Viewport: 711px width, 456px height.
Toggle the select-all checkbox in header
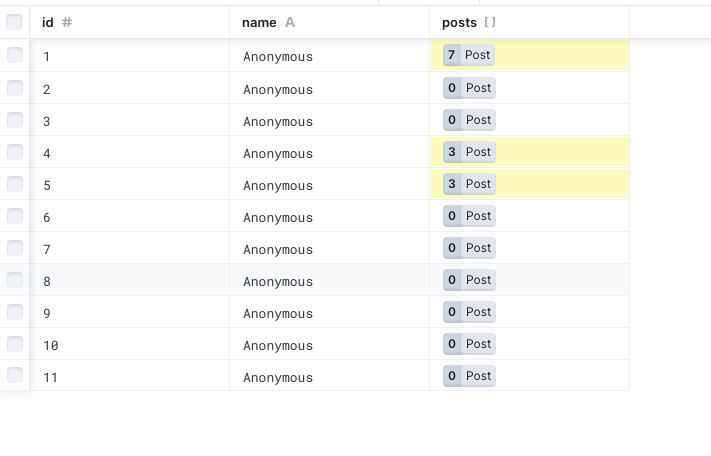point(14,22)
